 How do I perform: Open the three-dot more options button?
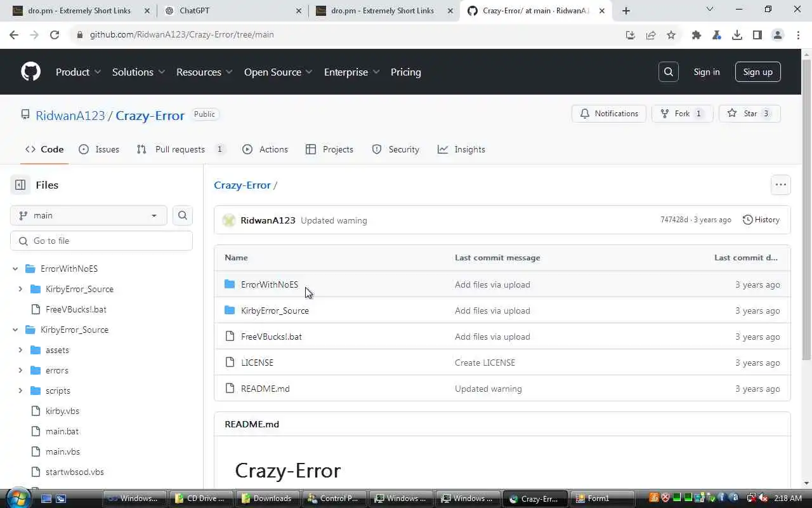(781, 185)
